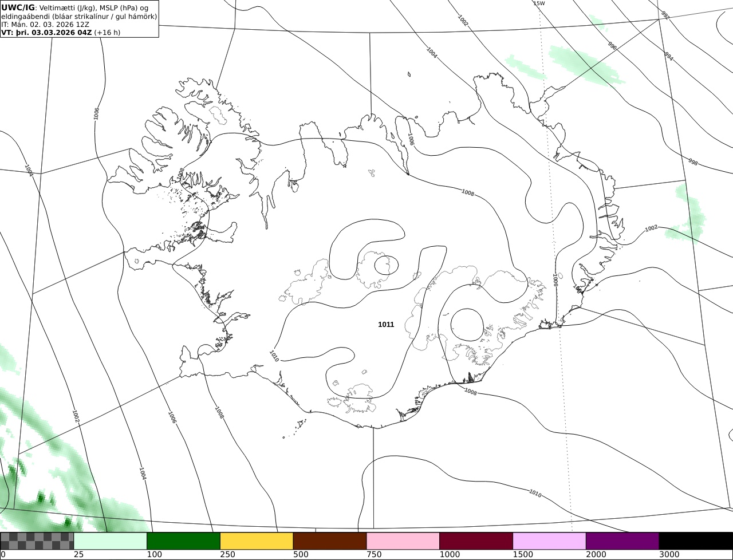Pick the light purple 1500–2000 legend swatch

pyautogui.click(x=550, y=541)
